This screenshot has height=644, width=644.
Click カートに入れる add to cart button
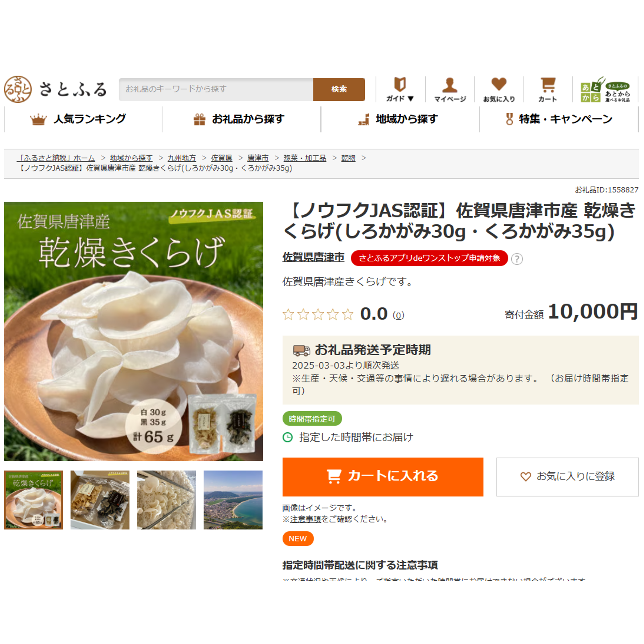(383, 477)
